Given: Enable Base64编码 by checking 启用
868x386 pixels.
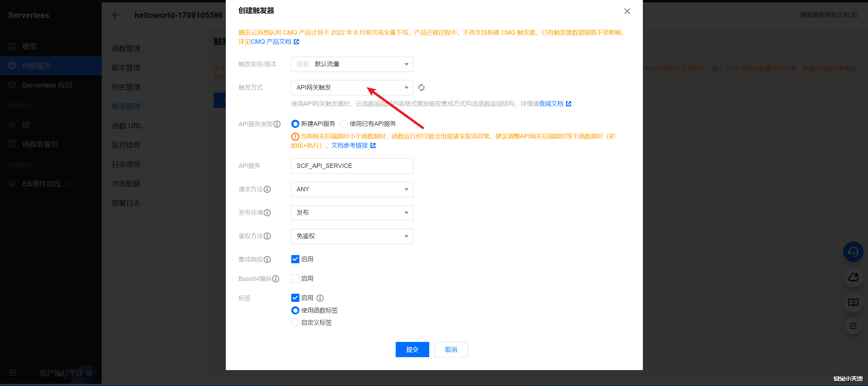Looking at the screenshot, I should click(x=295, y=278).
